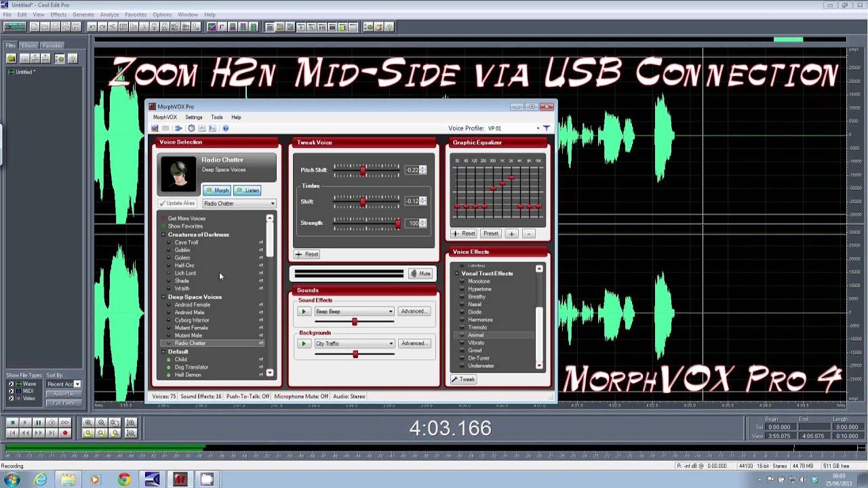Click the Sound Effects volume slider handle

[354, 322]
